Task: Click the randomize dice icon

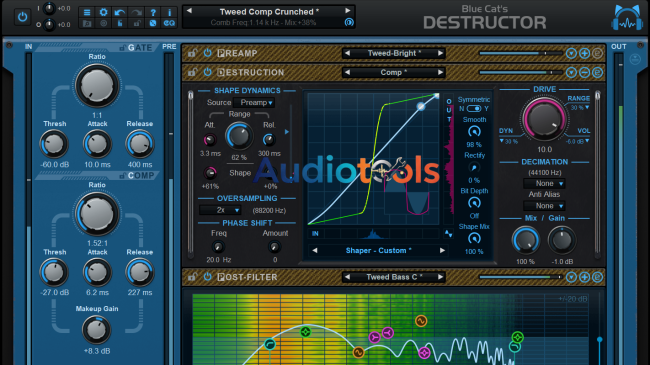Action: 153,24
